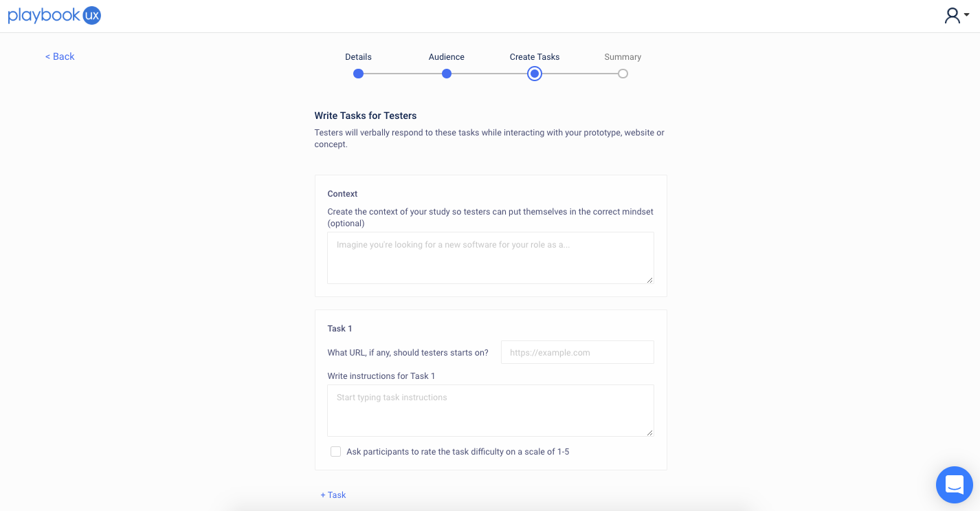This screenshot has width=980, height=511.
Task: Focus the starting URL input field
Action: tap(577, 352)
